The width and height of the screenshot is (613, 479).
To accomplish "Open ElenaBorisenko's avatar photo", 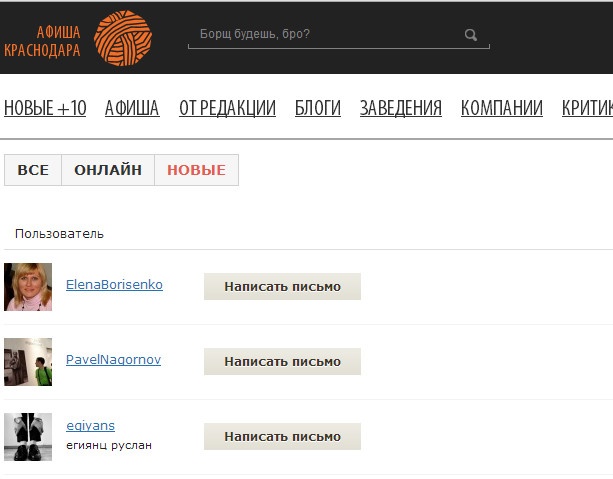I will coord(28,287).
